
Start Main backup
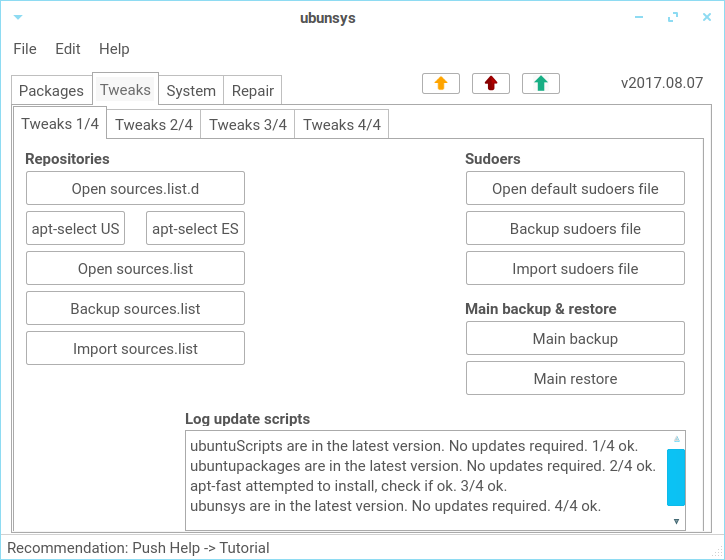tap(575, 338)
